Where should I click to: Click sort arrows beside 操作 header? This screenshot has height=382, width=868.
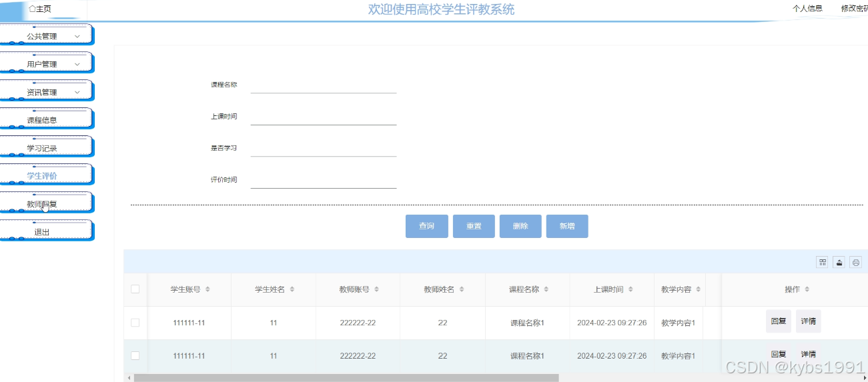click(807, 289)
